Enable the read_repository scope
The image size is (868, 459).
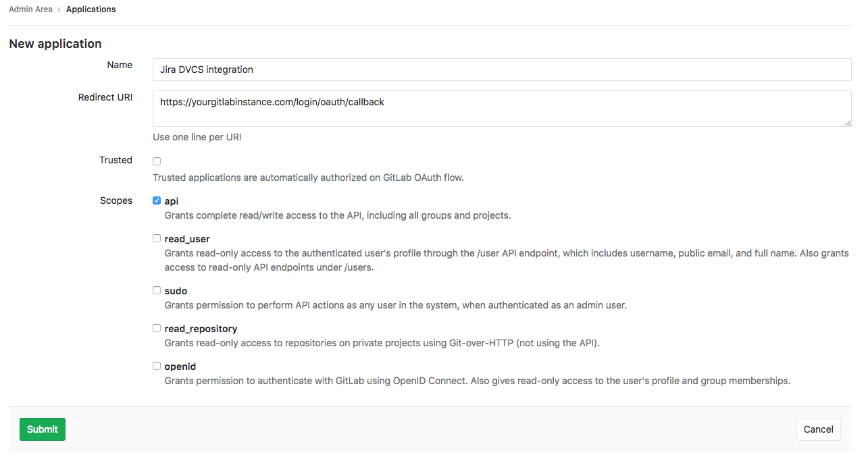coord(156,328)
